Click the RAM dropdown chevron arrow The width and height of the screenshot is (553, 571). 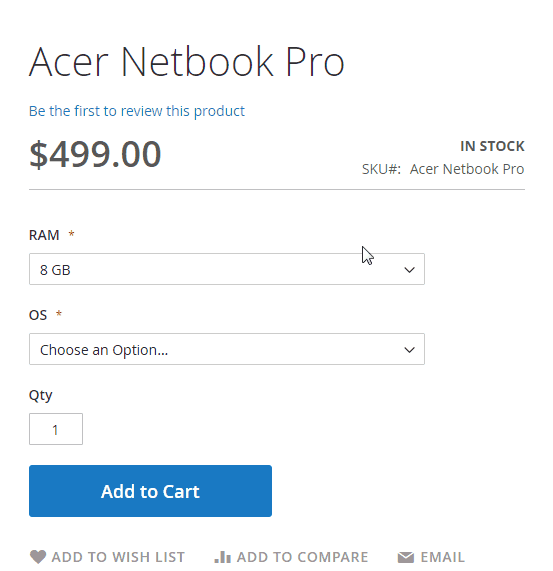(x=409, y=270)
